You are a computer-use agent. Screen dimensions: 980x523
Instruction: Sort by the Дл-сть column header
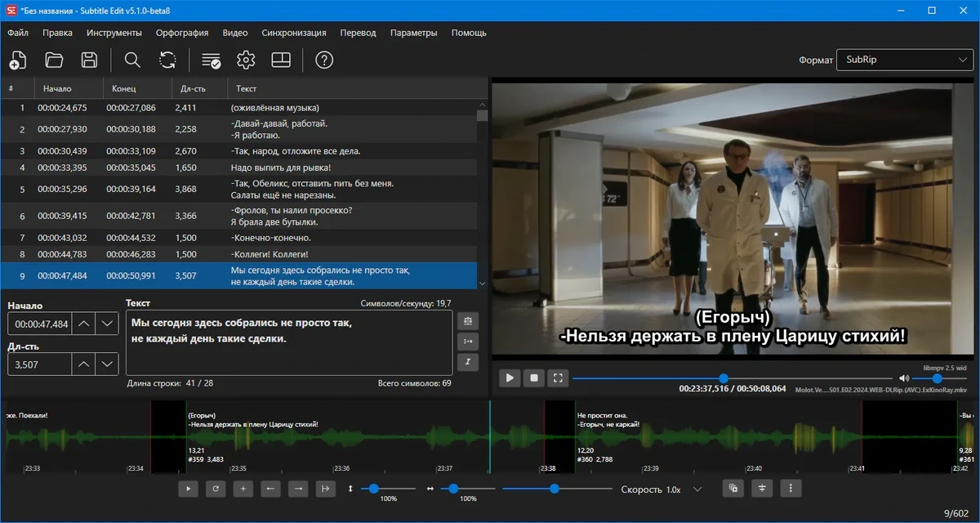(199, 88)
